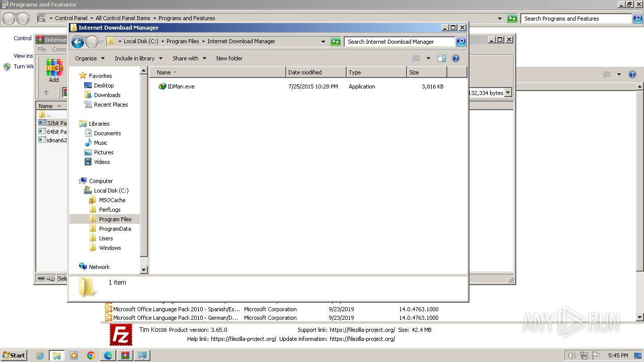Open the view options dropdown arrow
Image resolution: width=644 pixels, height=362 pixels.
(x=428, y=58)
